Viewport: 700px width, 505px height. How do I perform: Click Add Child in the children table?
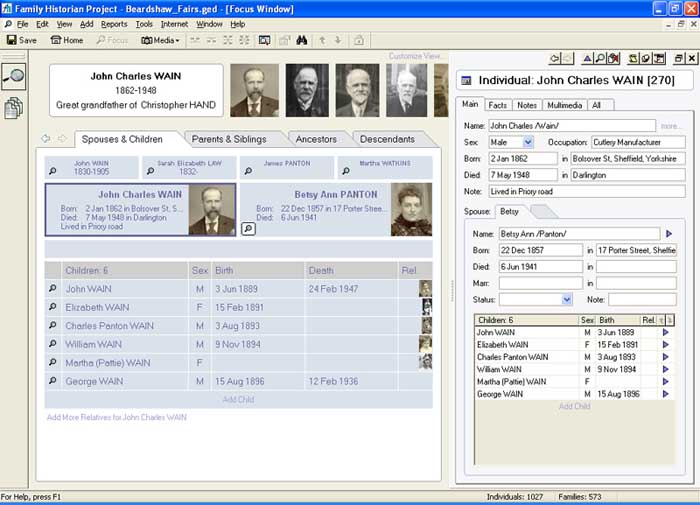[x=238, y=399]
